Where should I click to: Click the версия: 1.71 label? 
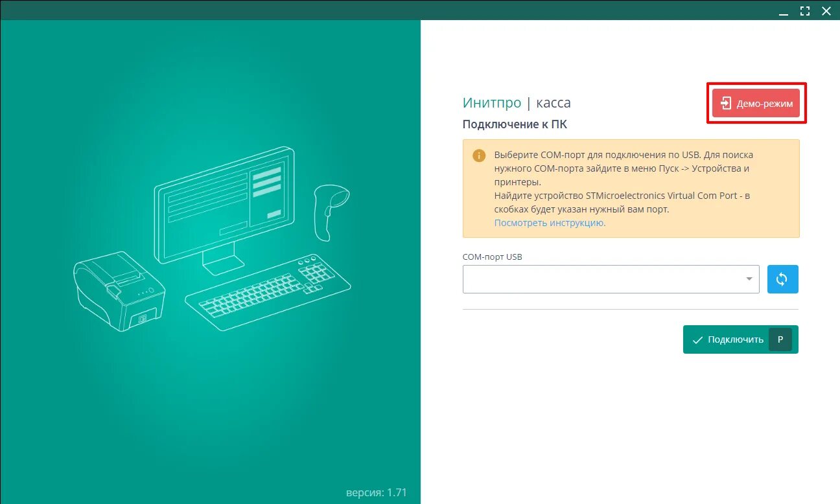tap(377, 492)
